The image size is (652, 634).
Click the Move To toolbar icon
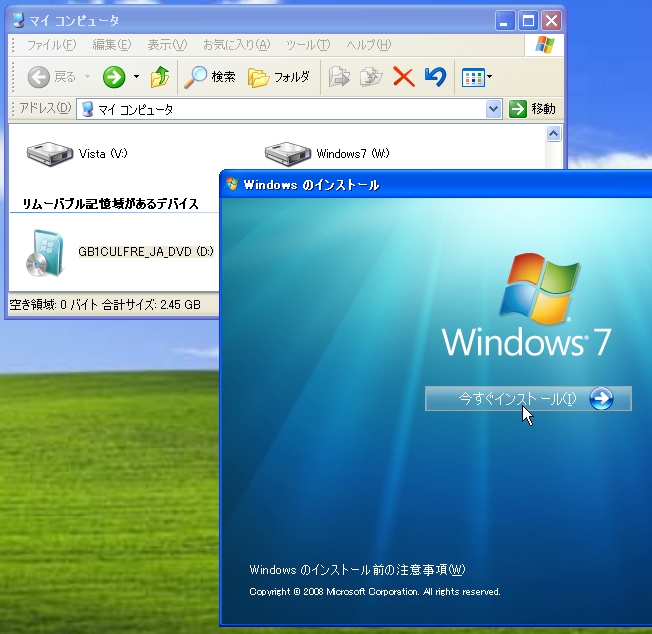(x=339, y=77)
